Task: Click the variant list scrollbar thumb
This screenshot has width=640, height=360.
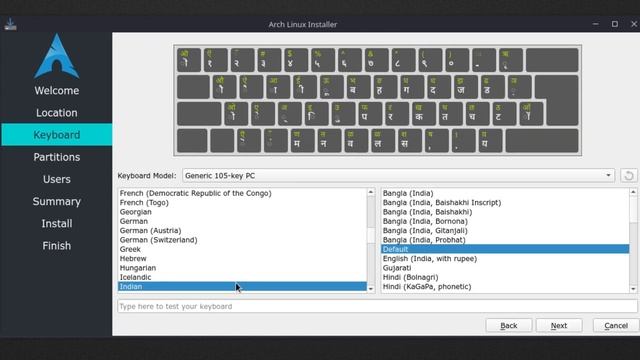Action: tap(633, 210)
